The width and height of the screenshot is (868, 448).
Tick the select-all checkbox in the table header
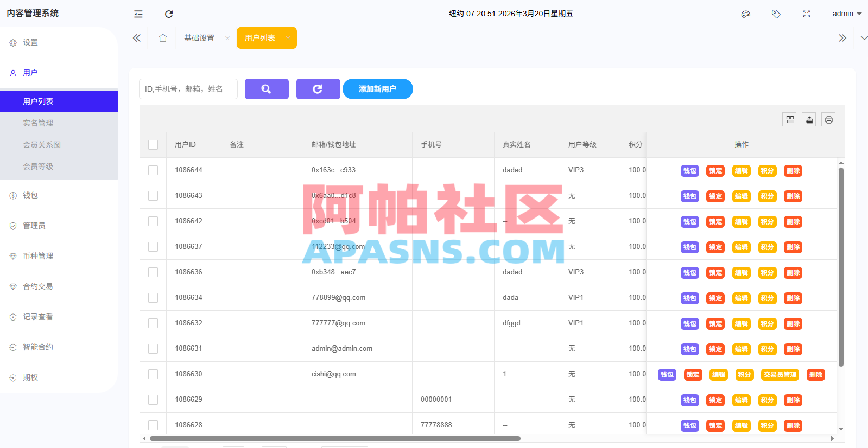153,145
